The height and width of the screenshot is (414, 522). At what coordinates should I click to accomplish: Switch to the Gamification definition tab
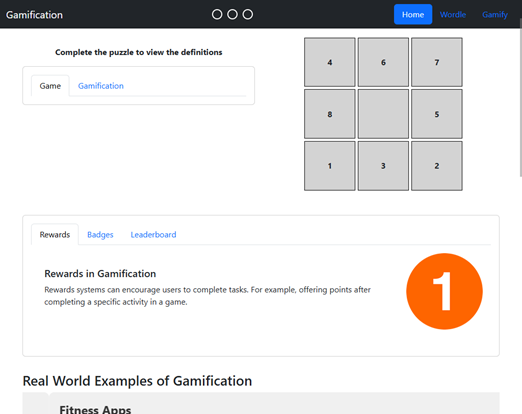[101, 86]
